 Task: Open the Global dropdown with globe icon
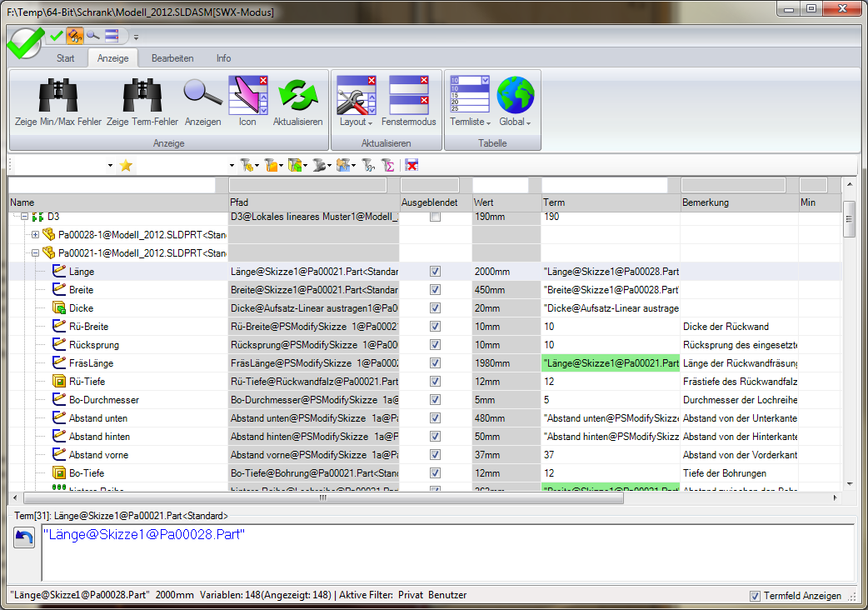point(515,122)
